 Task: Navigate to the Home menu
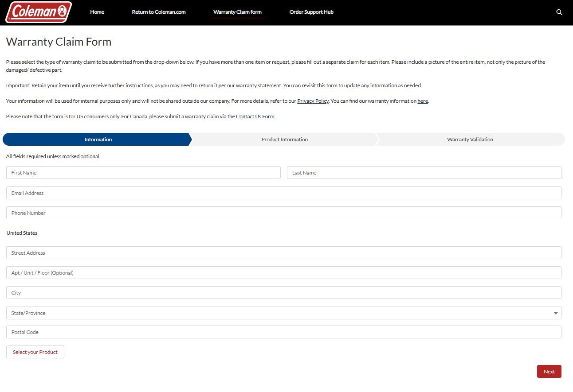tap(97, 12)
